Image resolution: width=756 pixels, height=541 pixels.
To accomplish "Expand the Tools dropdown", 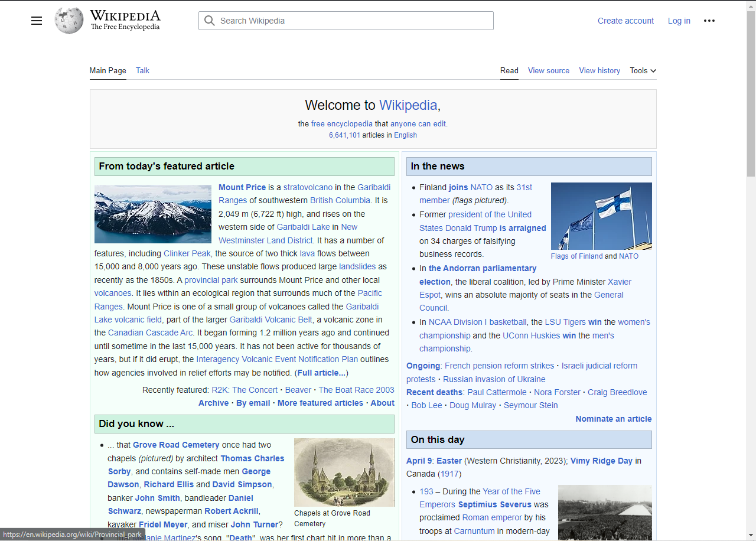I will coord(643,70).
